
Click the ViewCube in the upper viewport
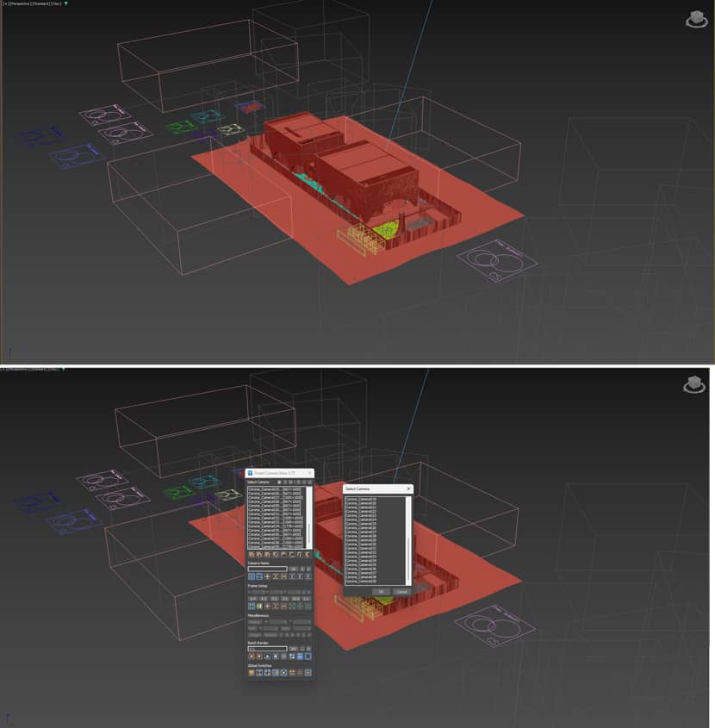(x=696, y=19)
